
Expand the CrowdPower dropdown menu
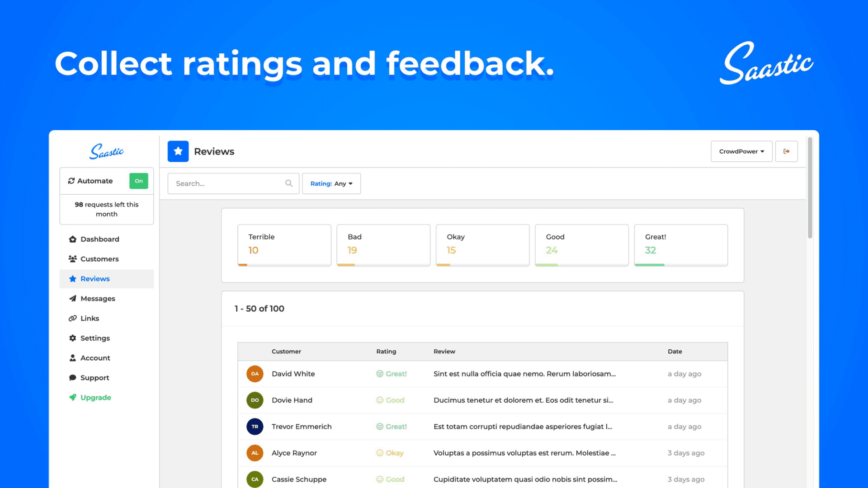point(741,151)
